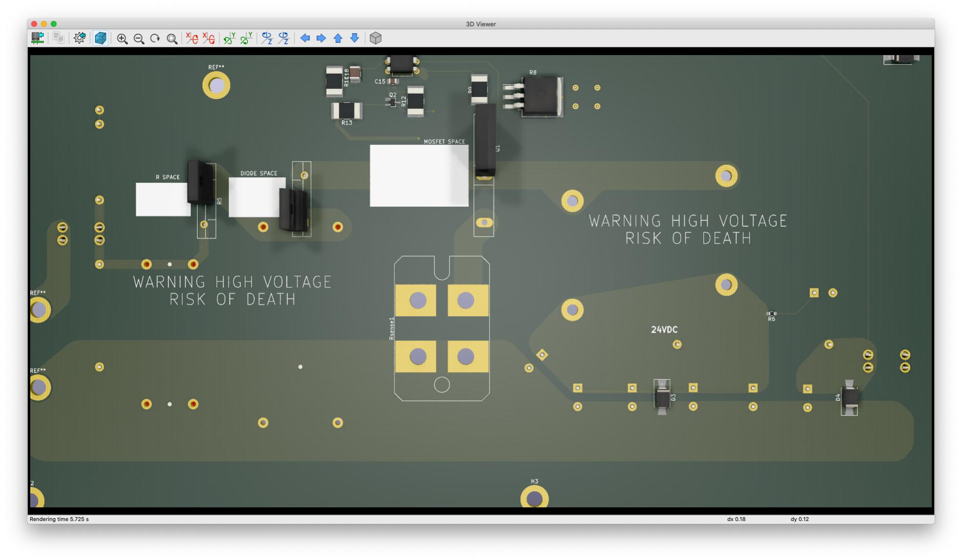This screenshot has height=560, width=962.
Task: Open the 3D display options gear icon
Action: tap(80, 38)
